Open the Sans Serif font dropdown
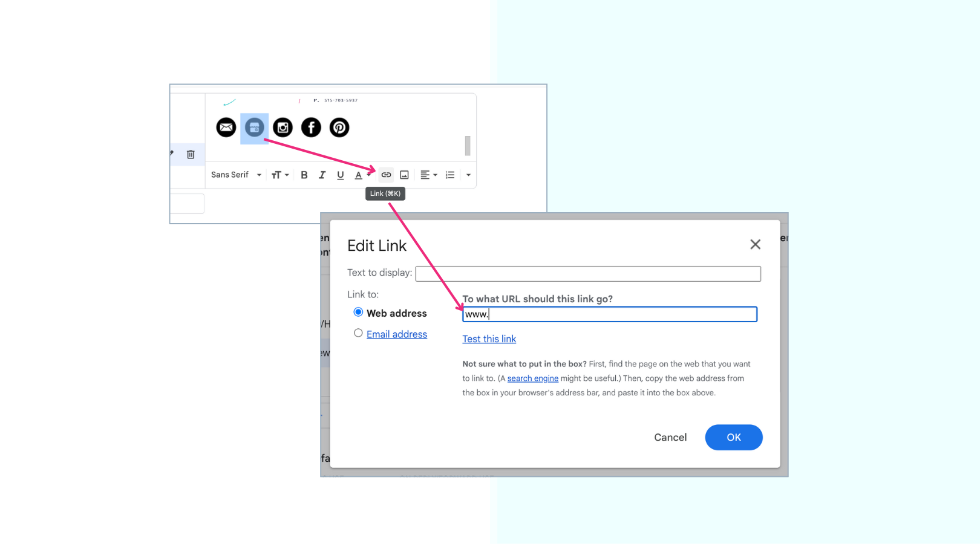The image size is (980, 544). 235,175
